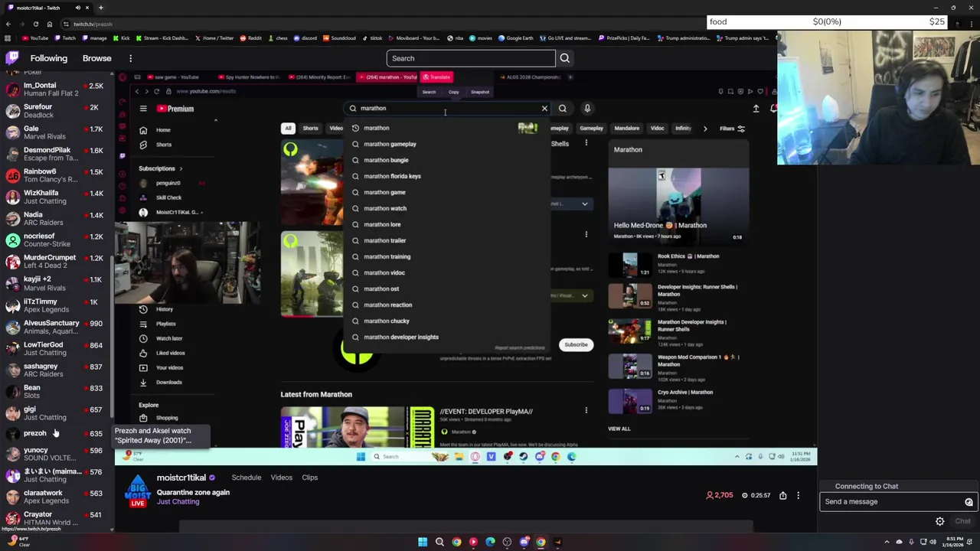Collapse YouTube sidebar with up arrow
The image size is (980, 551).
point(215,120)
